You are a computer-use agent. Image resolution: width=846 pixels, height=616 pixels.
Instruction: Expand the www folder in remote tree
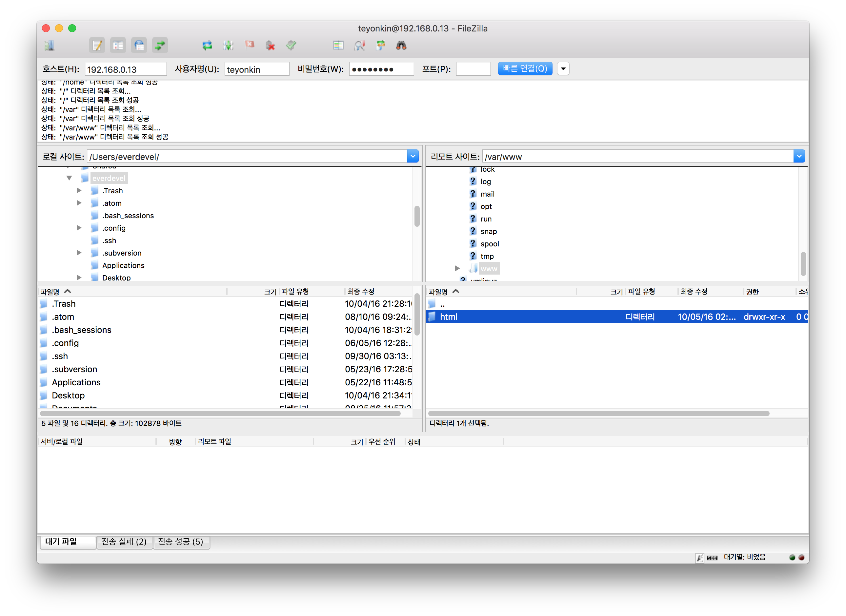click(x=457, y=268)
